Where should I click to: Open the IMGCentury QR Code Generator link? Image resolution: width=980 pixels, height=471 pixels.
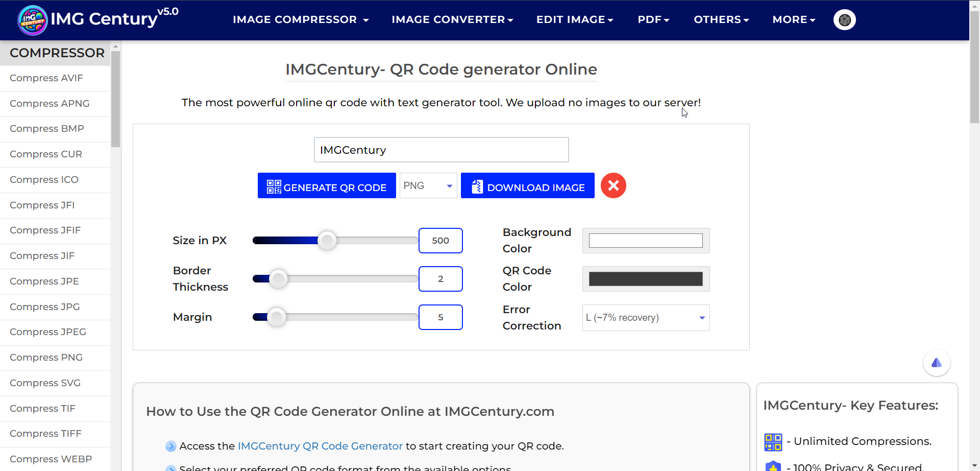click(320, 446)
